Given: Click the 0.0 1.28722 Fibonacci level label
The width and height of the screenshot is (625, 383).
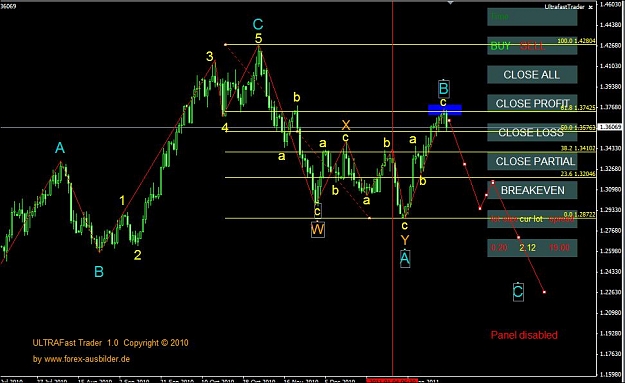Looking at the screenshot, I should click(x=579, y=214).
